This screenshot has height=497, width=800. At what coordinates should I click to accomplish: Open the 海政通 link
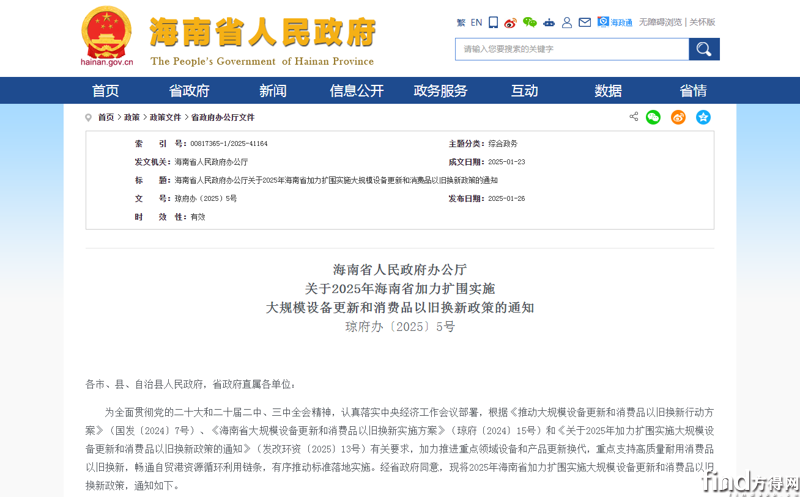click(615, 22)
